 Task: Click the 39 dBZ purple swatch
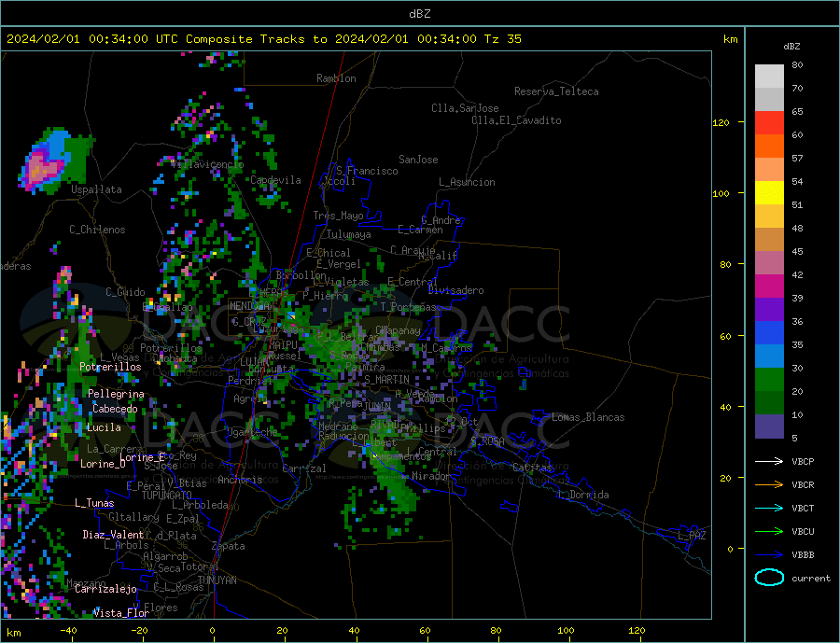coord(769,309)
